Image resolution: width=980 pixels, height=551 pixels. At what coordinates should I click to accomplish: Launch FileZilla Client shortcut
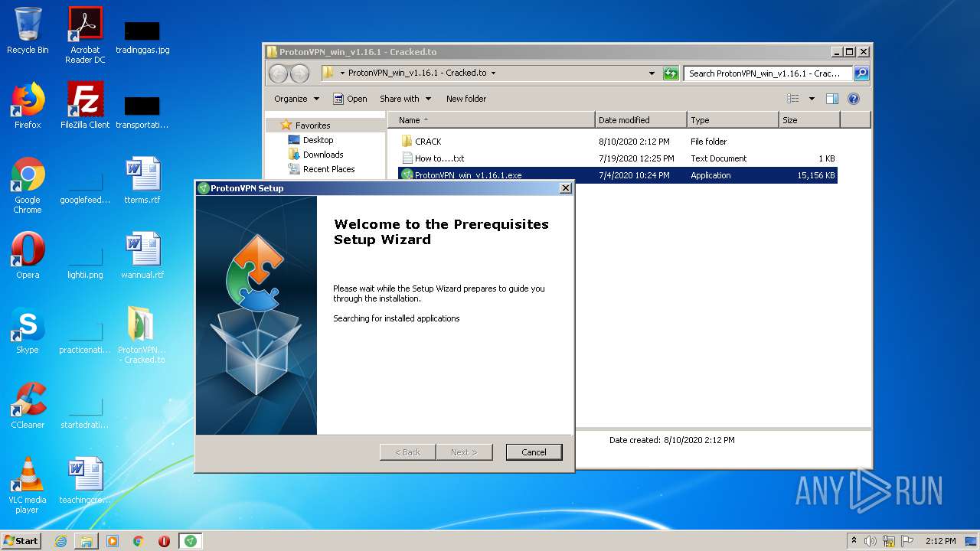[85, 106]
